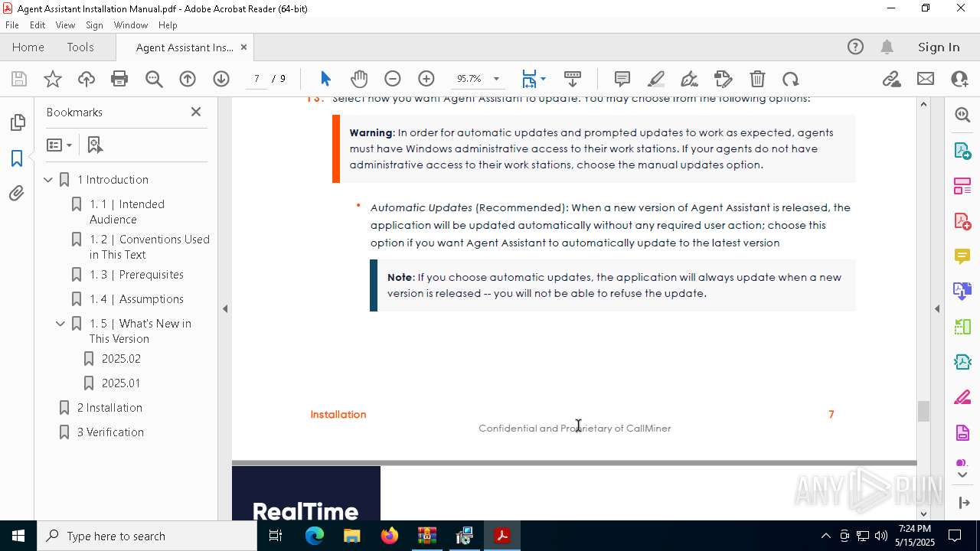Open the Help menu
The height and width of the screenshot is (551, 980).
pos(168,24)
